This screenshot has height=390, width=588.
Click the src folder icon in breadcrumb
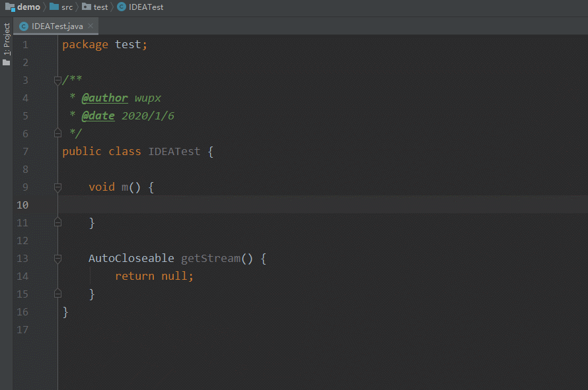[54, 7]
